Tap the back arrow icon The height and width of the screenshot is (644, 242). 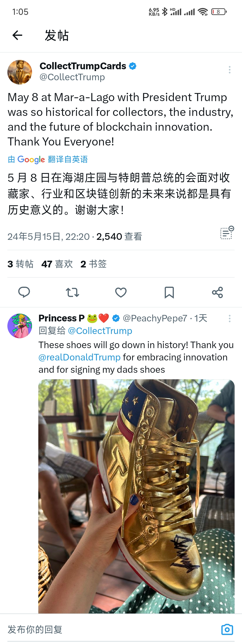[17, 35]
